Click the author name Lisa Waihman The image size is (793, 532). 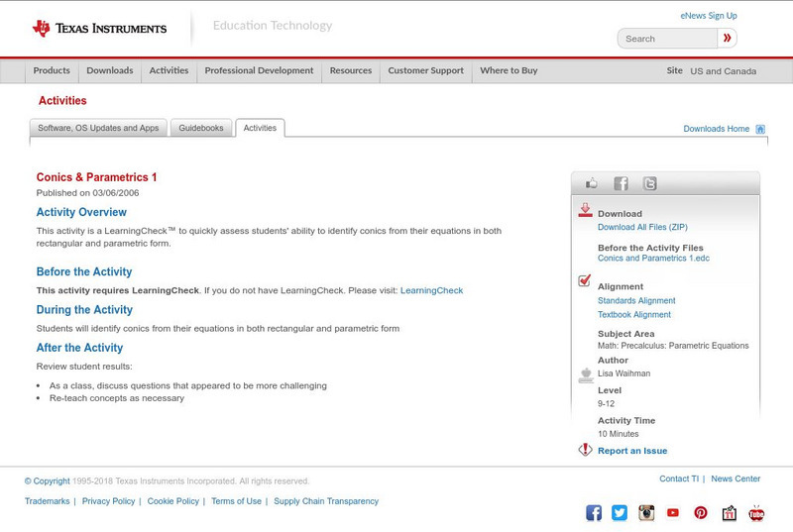[624, 373]
